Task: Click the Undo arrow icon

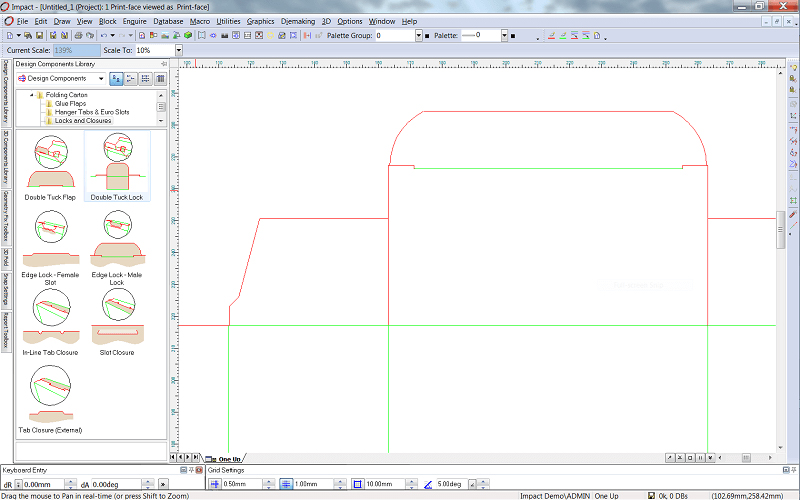Action: 102,36
